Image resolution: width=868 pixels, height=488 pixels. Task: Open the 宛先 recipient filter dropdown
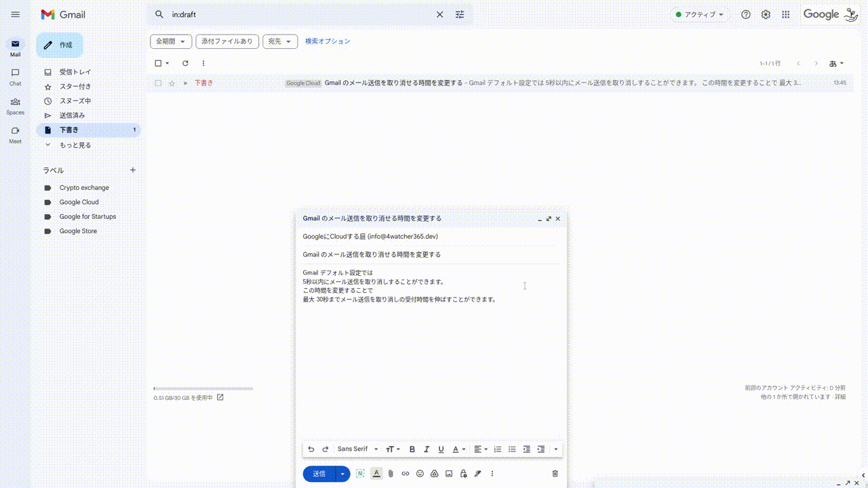[280, 41]
